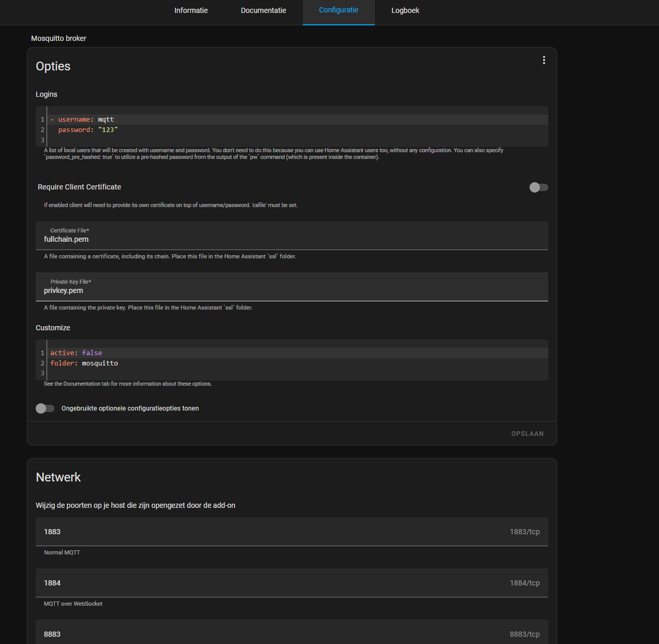Viewport: 659px width, 644px height.
Task: Open the Documentatie tab
Action: tap(263, 10)
